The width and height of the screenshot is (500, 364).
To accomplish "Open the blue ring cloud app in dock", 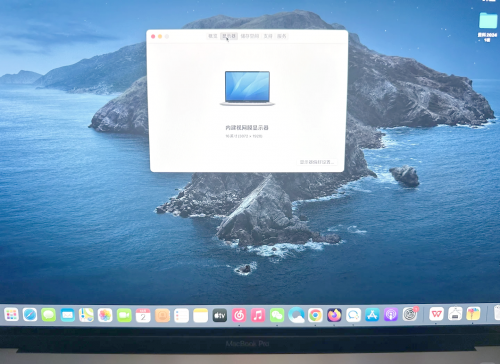I will coord(296,315).
